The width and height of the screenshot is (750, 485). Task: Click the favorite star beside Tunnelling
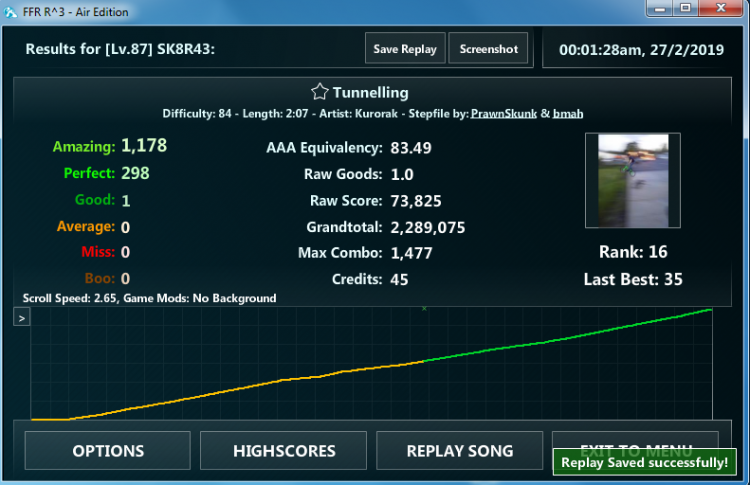[319, 92]
